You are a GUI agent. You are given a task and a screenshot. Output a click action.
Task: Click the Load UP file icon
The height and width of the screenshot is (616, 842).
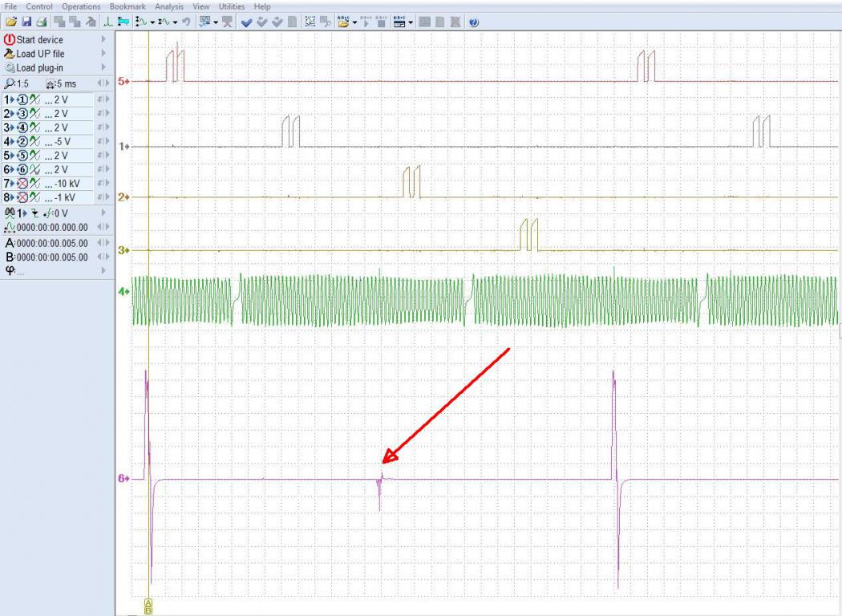pos(9,54)
